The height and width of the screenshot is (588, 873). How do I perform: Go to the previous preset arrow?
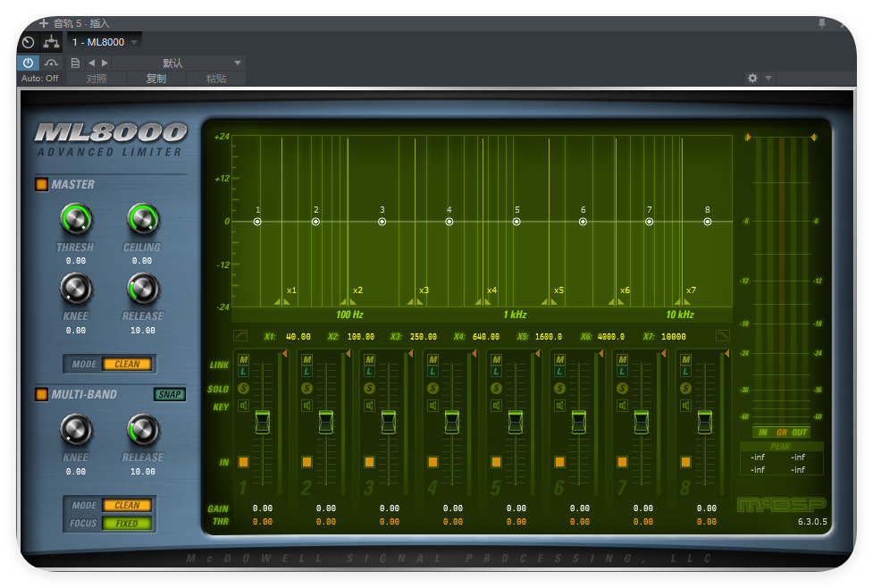click(x=91, y=63)
